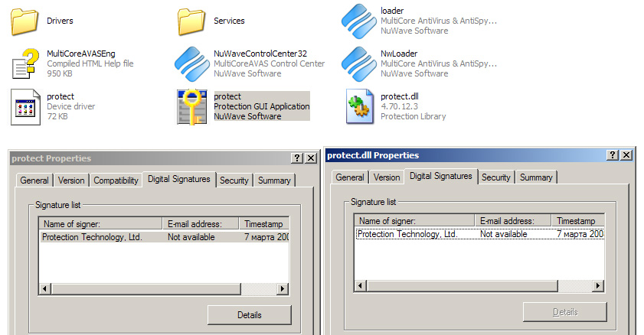Click the help button in protect.dll Properties

point(613,155)
